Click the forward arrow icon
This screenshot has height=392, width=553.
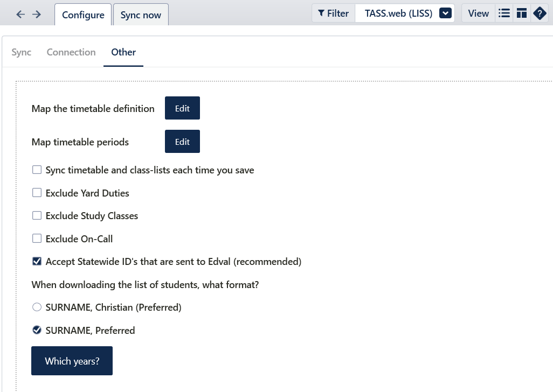[37, 15]
